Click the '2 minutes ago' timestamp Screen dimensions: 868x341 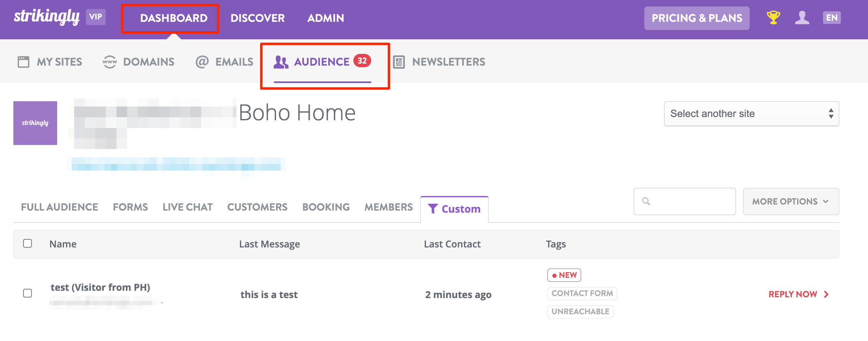(458, 295)
